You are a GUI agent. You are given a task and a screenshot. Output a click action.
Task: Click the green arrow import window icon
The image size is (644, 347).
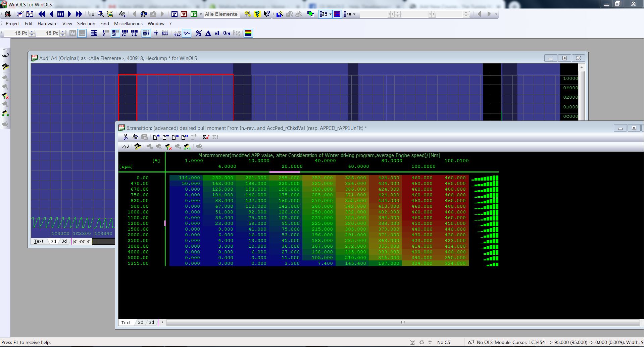click(311, 14)
